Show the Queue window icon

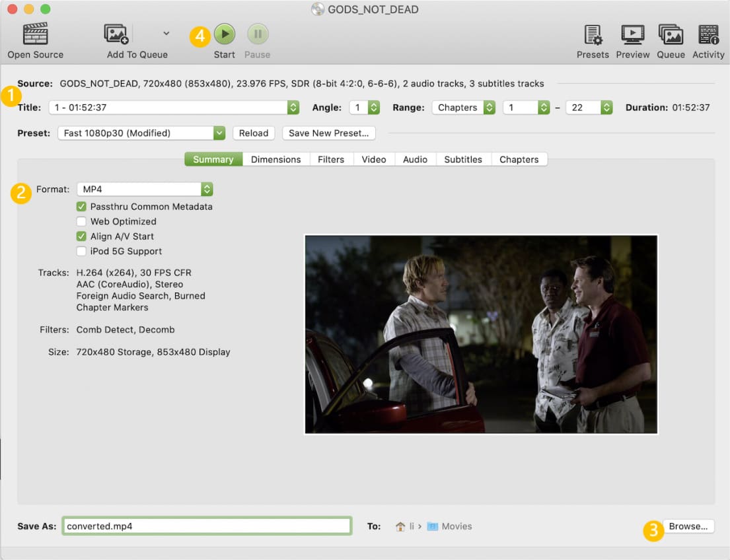point(671,34)
